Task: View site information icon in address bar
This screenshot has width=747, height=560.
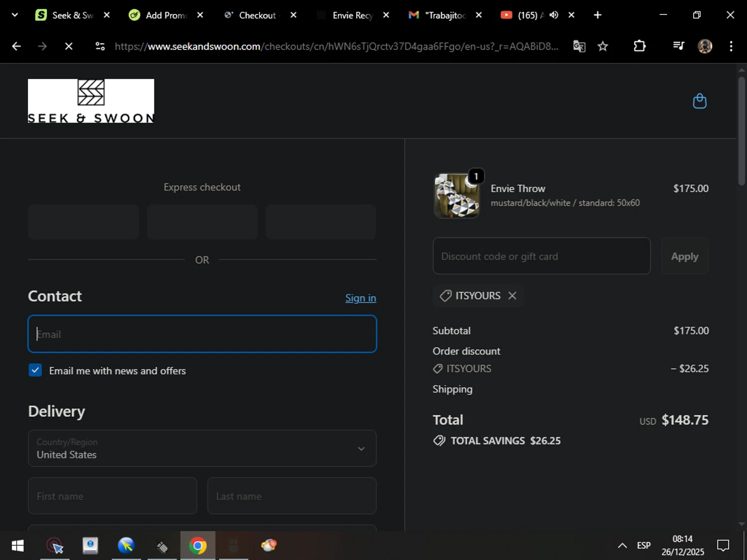Action: point(100,46)
